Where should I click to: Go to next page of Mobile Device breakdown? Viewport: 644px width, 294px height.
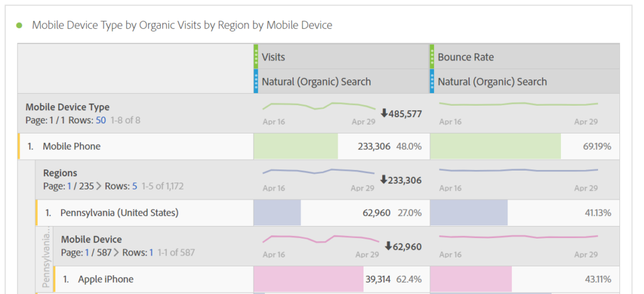(115, 252)
